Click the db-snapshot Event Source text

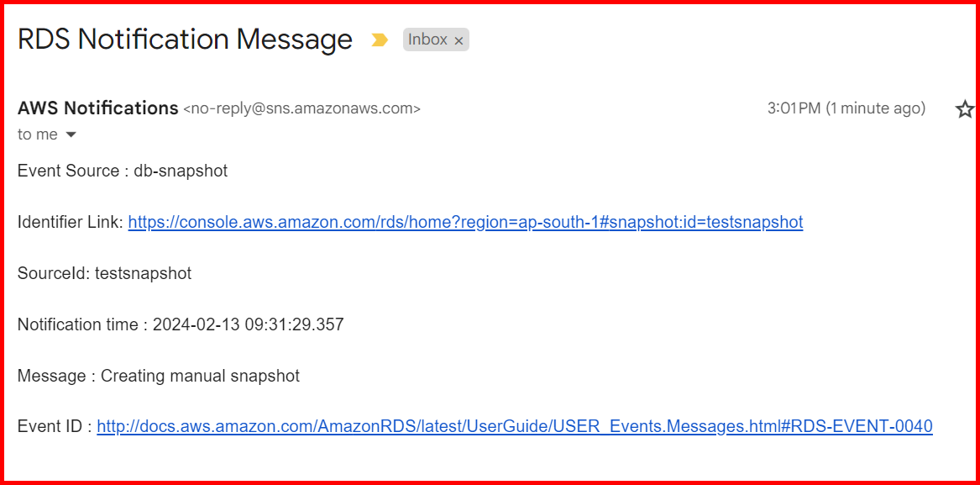coord(181,171)
